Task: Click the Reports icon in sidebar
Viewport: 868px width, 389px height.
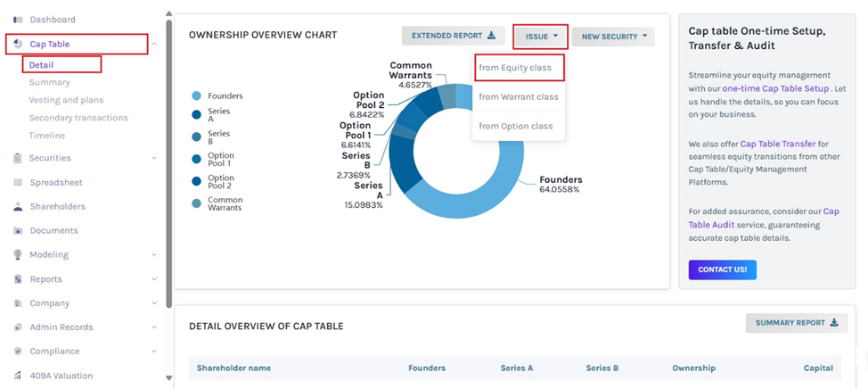Action: [18, 279]
